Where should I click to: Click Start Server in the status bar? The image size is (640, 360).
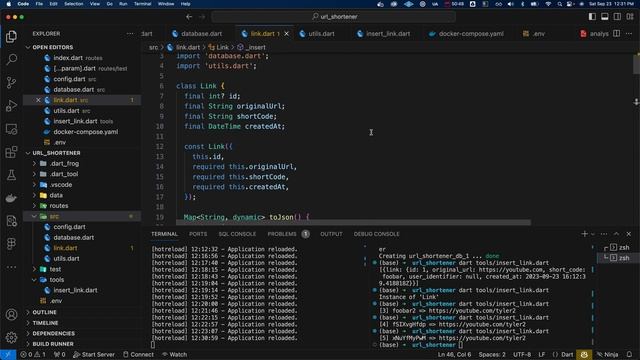pos(94,354)
